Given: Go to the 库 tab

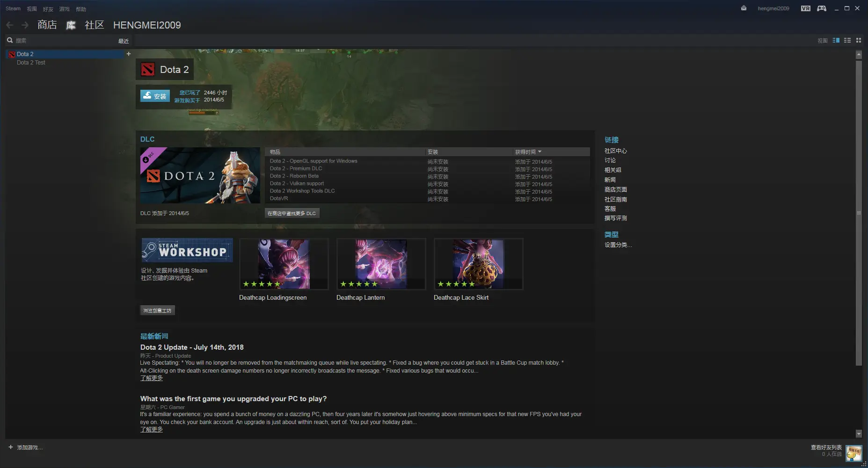Looking at the screenshot, I should (71, 25).
